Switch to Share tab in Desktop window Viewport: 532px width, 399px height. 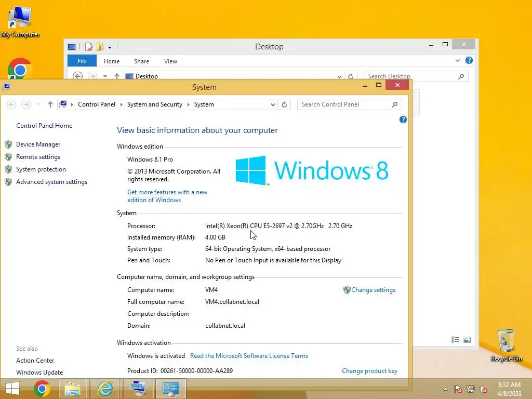coord(141,61)
